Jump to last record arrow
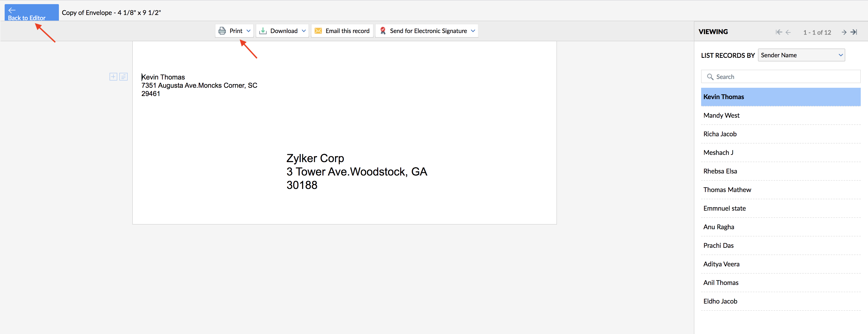Screen dimensions: 868x334 [x=854, y=32]
